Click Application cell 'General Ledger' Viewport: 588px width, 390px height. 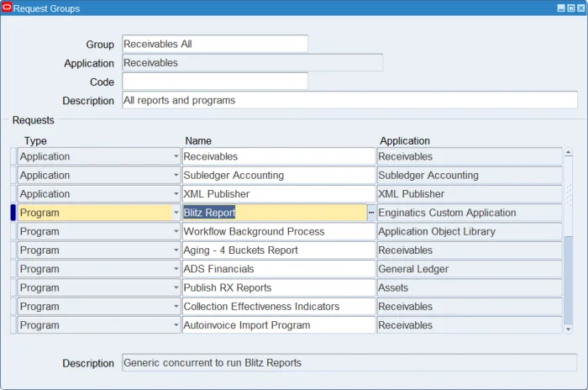coord(470,269)
